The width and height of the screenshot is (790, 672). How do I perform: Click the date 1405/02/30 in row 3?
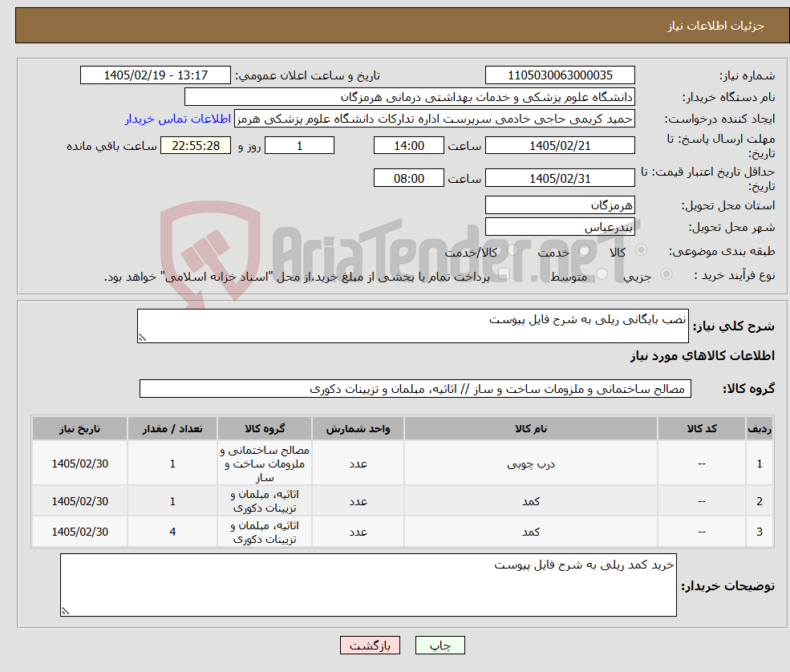79,532
